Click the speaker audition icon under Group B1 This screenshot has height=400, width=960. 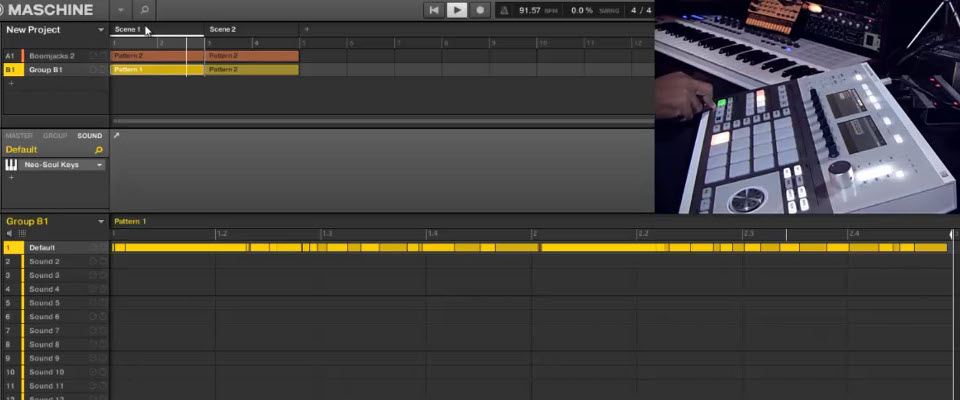coord(9,233)
